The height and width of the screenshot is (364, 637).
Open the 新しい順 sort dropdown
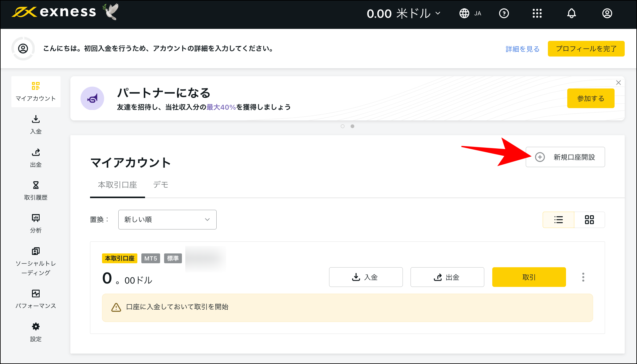[167, 219]
